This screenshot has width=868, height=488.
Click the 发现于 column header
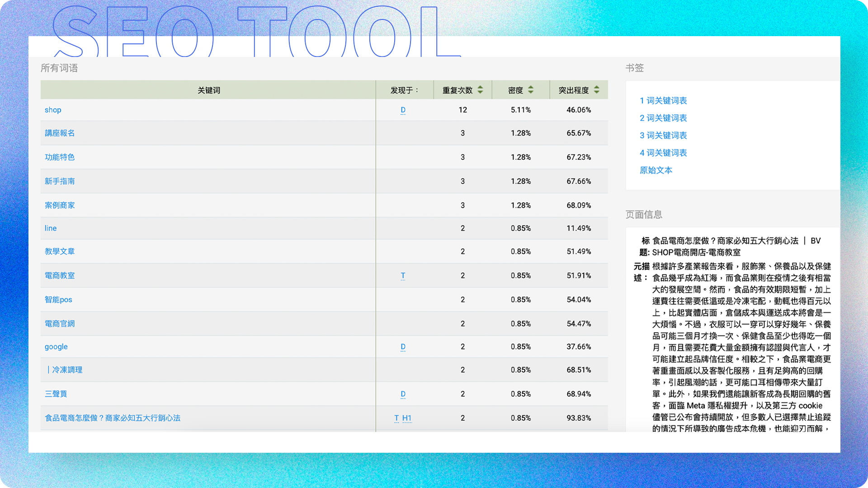point(405,90)
